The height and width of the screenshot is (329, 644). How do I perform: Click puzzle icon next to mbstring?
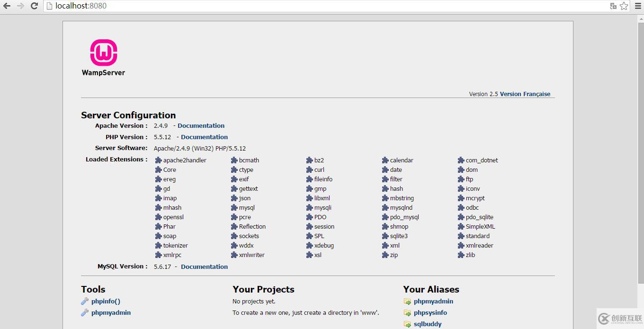pyautogui.click(x=385, y=198)
